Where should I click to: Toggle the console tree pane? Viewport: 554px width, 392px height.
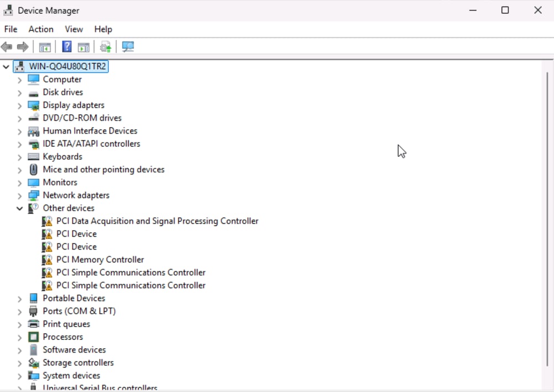(45, 47)
